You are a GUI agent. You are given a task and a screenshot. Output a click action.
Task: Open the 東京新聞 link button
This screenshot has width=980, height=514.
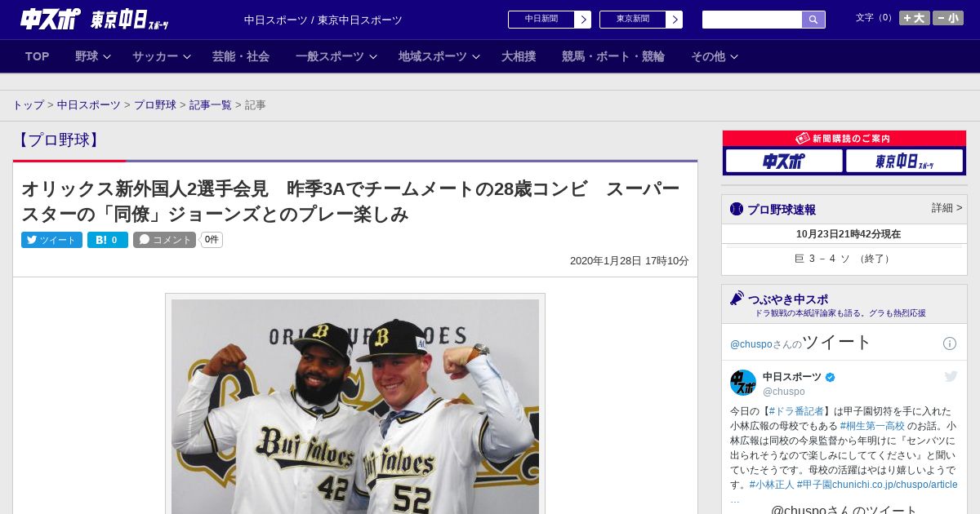click(x=633, y=20)
